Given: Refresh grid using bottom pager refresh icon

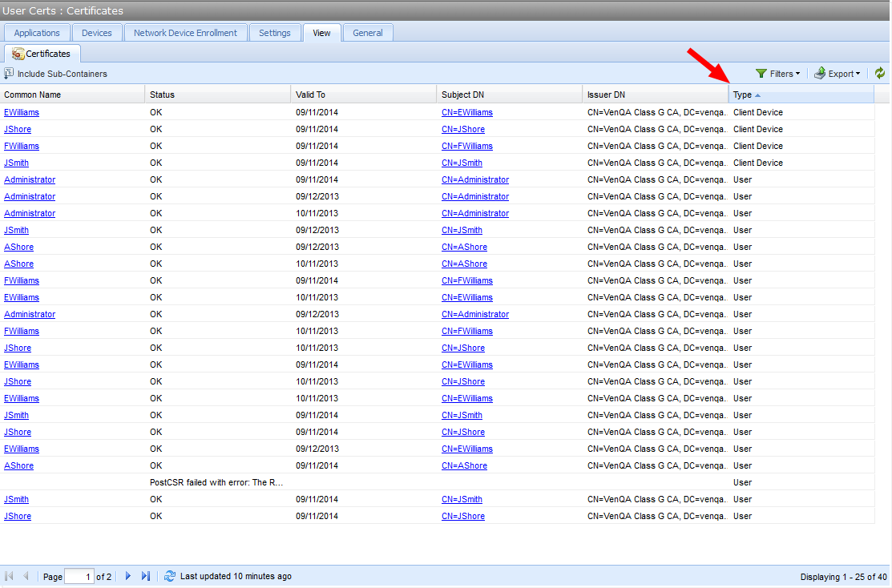Looking at the screenshot, I should (169, 576).
